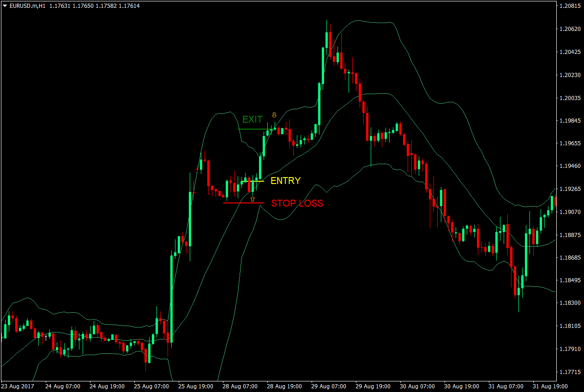Viewport: 584px width, 392px height.
Task: Select the orange down arrow above EXIT line
Action: [x=274, y=115]
